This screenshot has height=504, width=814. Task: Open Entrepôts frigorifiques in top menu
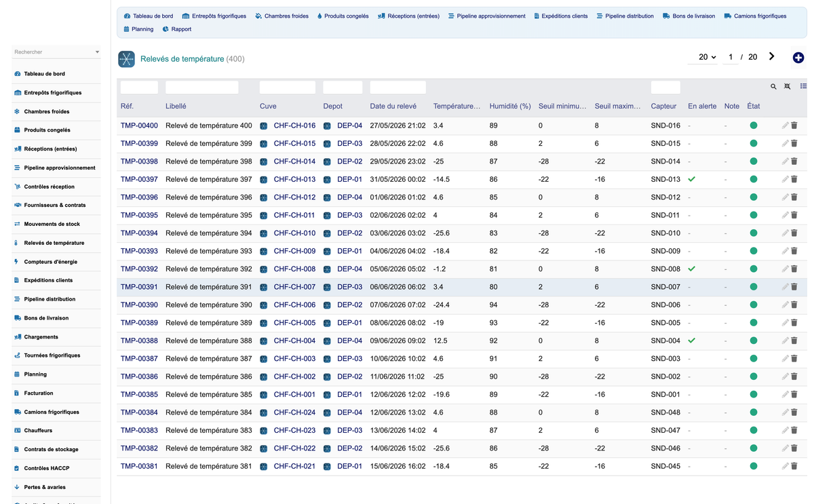pos(214,16)
